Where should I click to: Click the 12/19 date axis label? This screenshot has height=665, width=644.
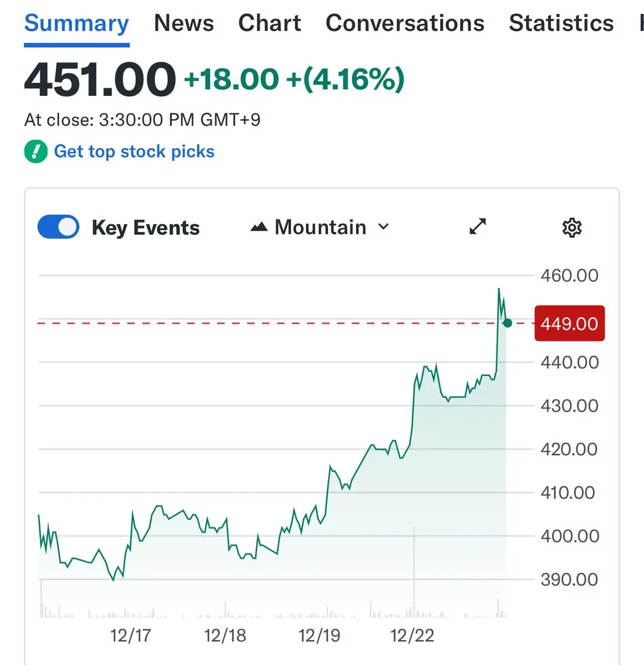319,635
